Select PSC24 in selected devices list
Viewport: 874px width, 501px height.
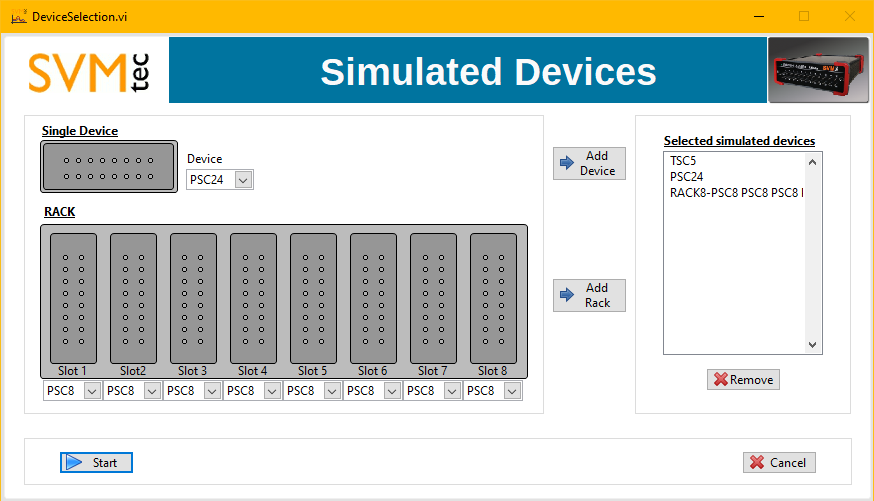(686, 177)
